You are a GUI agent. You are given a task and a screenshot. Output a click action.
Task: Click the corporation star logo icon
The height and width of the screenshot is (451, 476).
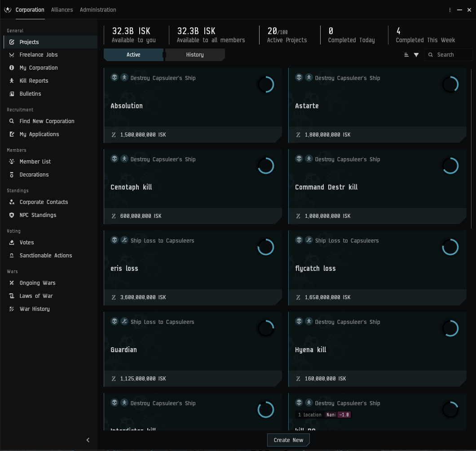[8, 10]
